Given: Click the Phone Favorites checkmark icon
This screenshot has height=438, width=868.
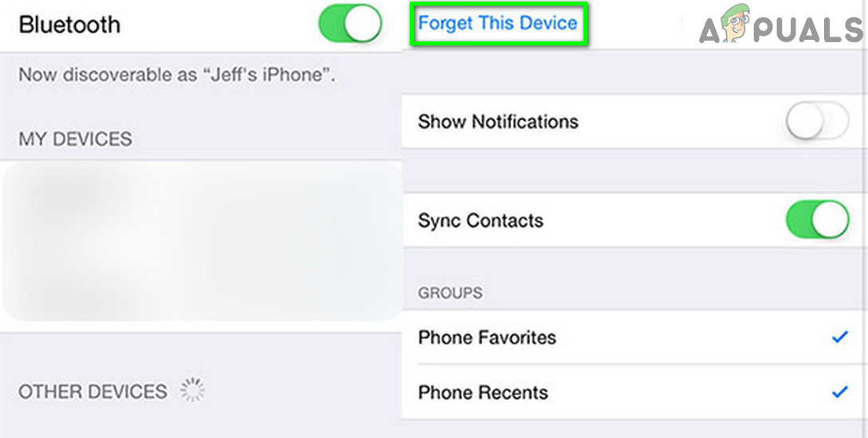Looking at the screenshot, I should [840, 337].
